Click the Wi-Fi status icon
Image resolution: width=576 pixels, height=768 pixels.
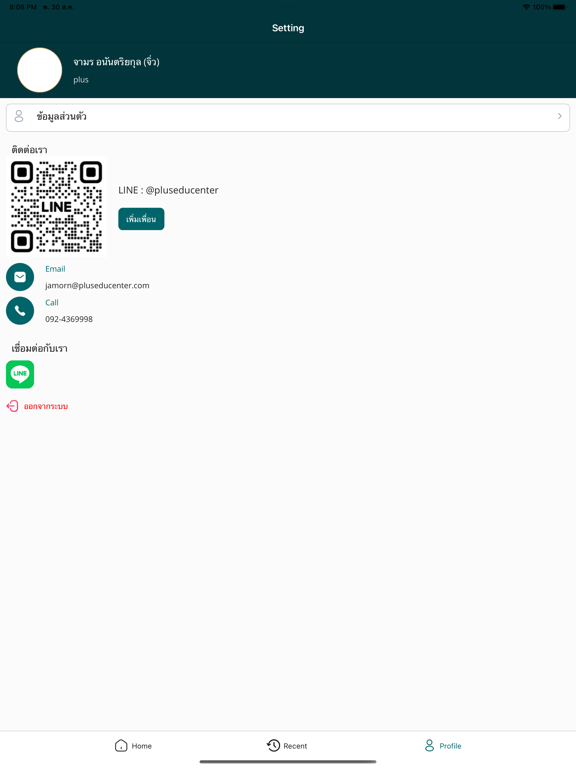pos(526,7)
